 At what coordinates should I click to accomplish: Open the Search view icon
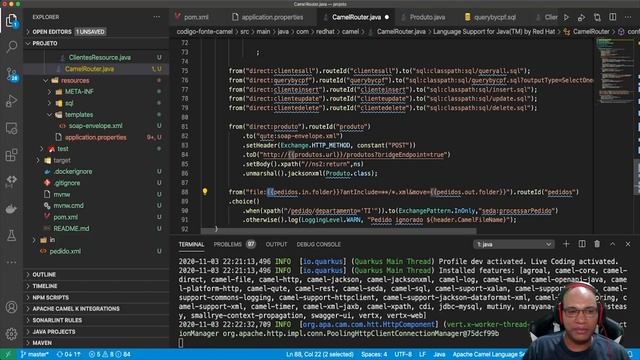[11, 47]
